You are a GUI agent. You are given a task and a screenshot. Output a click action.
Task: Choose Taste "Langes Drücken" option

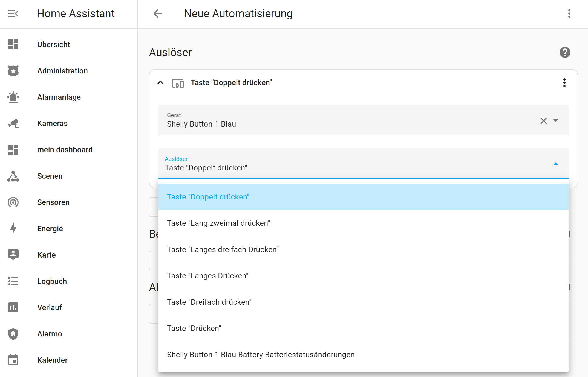tap(207, 276)
